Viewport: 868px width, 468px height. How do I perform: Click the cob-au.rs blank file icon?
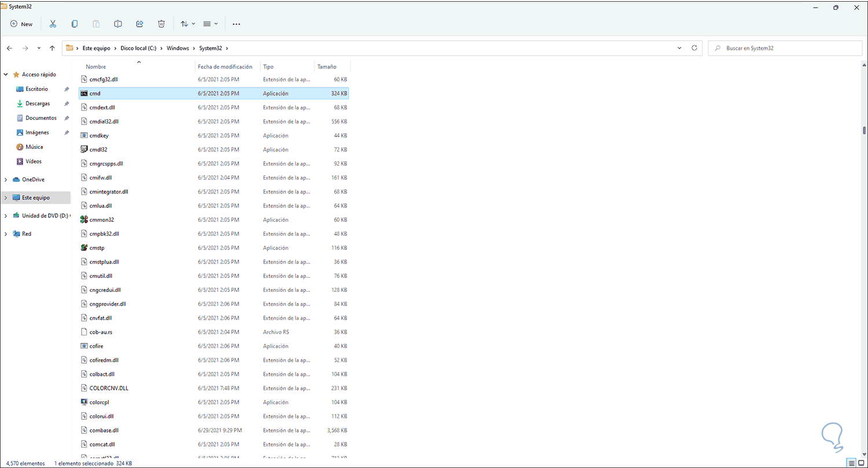84,332
